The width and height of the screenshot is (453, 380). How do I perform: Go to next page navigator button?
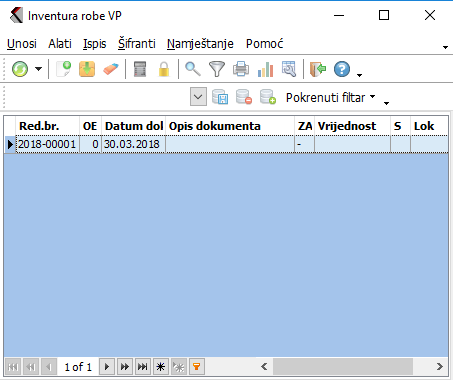pyautogui.click(x=125, y=367)
